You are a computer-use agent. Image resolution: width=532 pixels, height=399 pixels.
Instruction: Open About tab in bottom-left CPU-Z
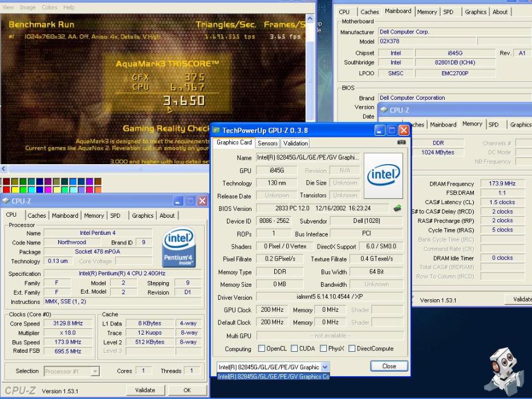click(167, 215)
